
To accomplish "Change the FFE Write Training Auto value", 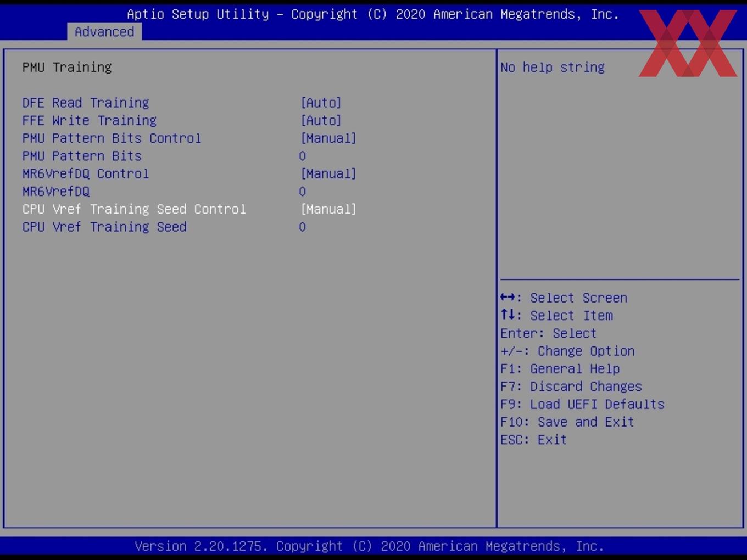I will pos(321,120).
